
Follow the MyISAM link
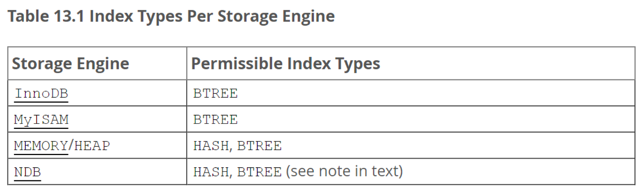pyautogui.click(x=41, y=120)
